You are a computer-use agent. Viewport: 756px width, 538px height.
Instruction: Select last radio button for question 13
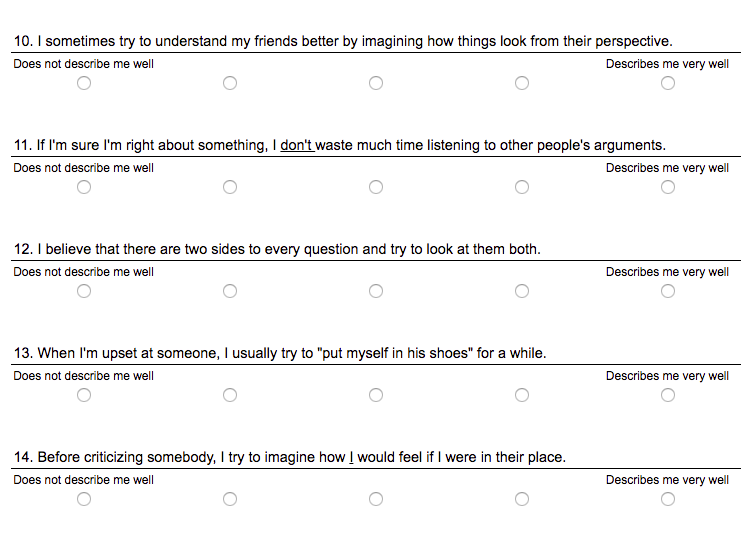pos(668,395)
